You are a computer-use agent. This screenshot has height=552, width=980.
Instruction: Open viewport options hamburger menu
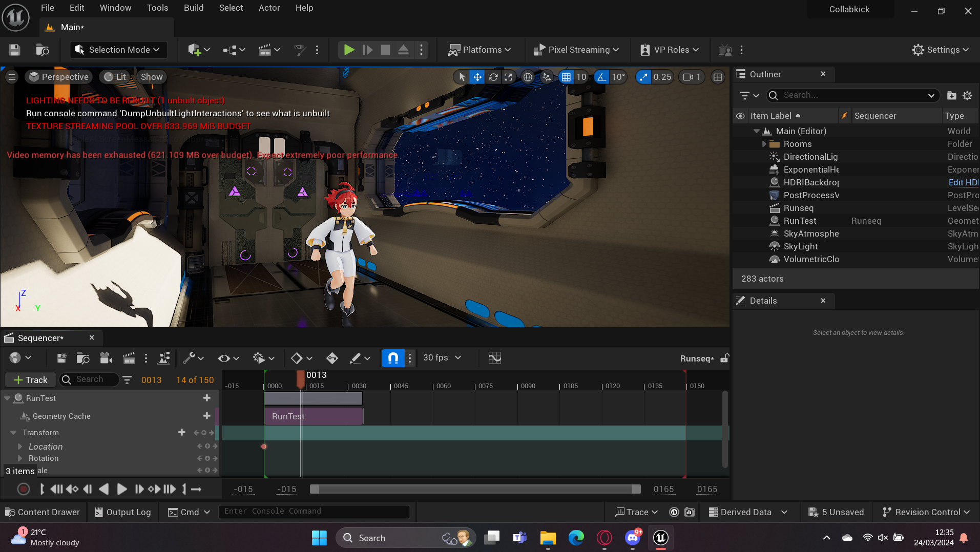[x=12, y=77]
